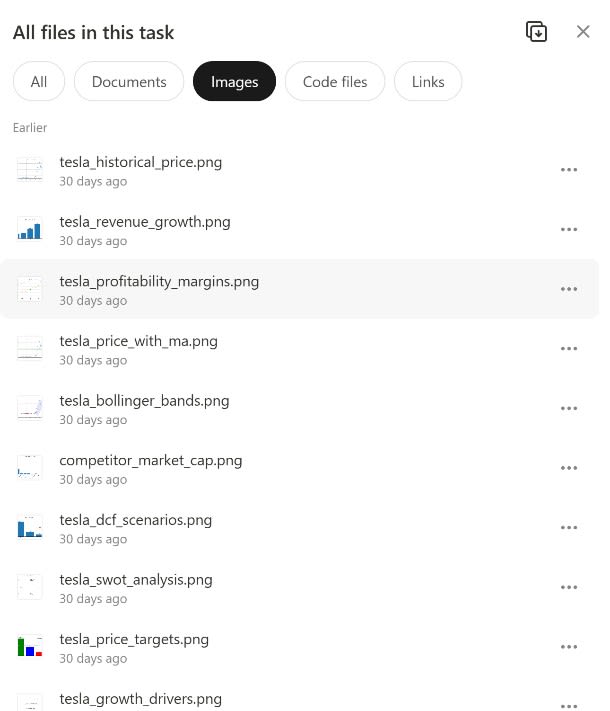Click the tesla_price_with_ma.png thumbnail

[x=30, y=349]
